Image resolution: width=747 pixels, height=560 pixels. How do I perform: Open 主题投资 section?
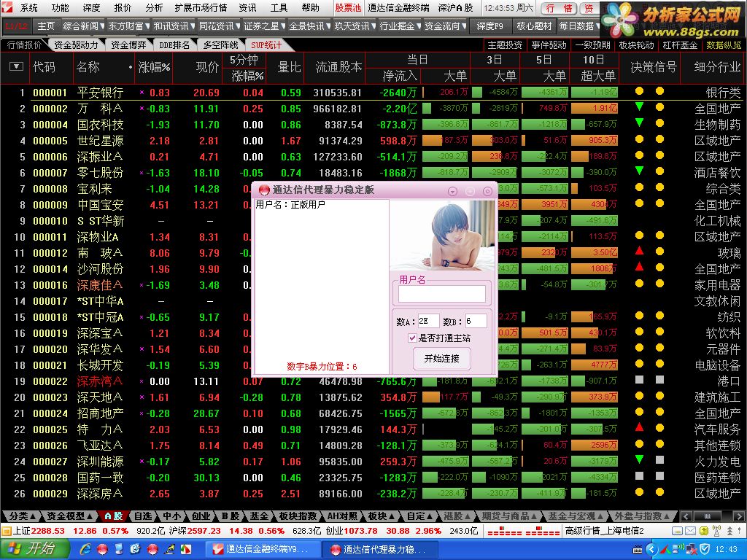[505, 44]
